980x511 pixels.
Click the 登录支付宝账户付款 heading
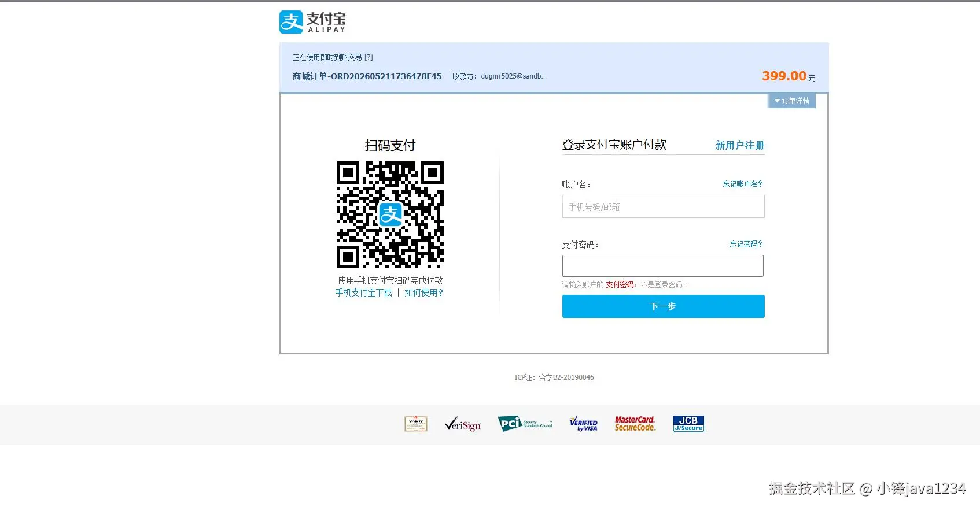click(x=614, y=145)
